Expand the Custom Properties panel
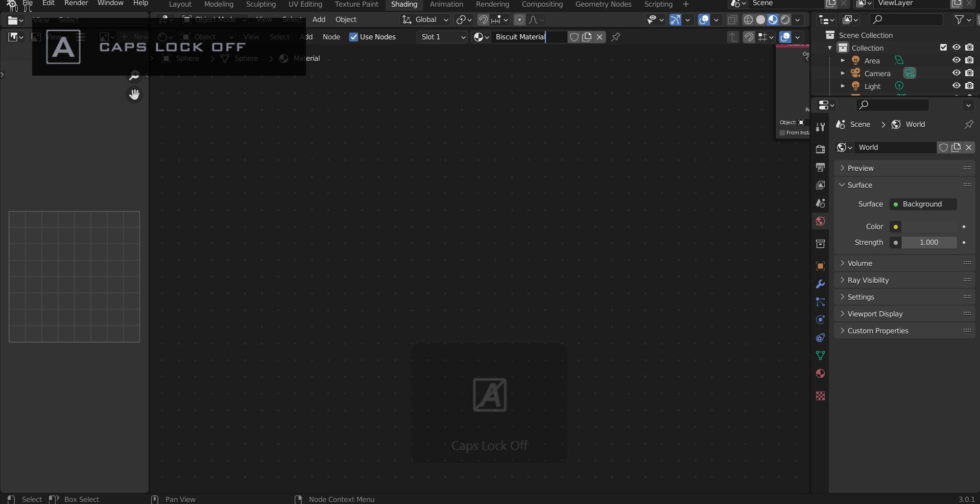980x504 pixels. [904, 331]
